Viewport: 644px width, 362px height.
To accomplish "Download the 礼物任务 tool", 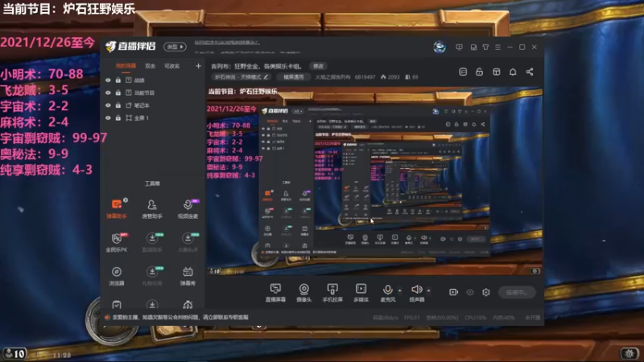I will (x=152, y=275).
